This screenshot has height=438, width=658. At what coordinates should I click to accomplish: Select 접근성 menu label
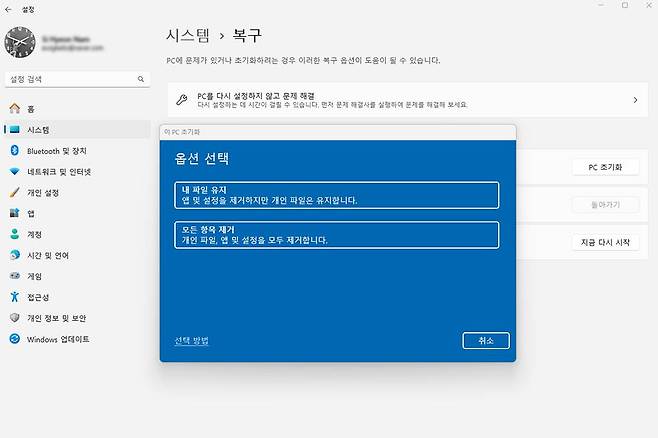click(x=38, y=297)
